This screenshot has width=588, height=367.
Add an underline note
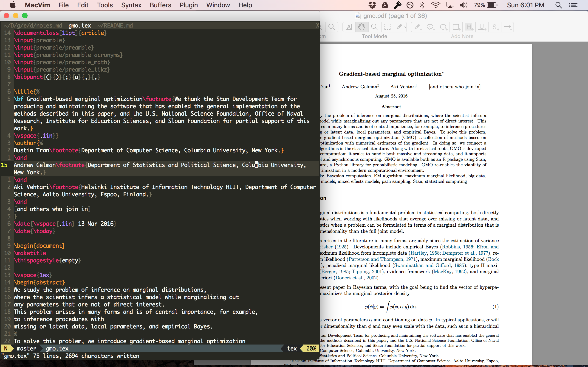[482, 27]
